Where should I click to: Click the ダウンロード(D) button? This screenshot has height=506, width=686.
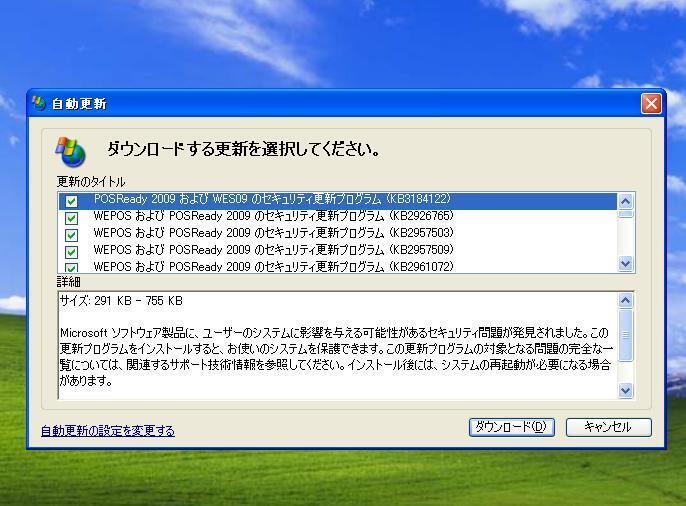point(511,427)
